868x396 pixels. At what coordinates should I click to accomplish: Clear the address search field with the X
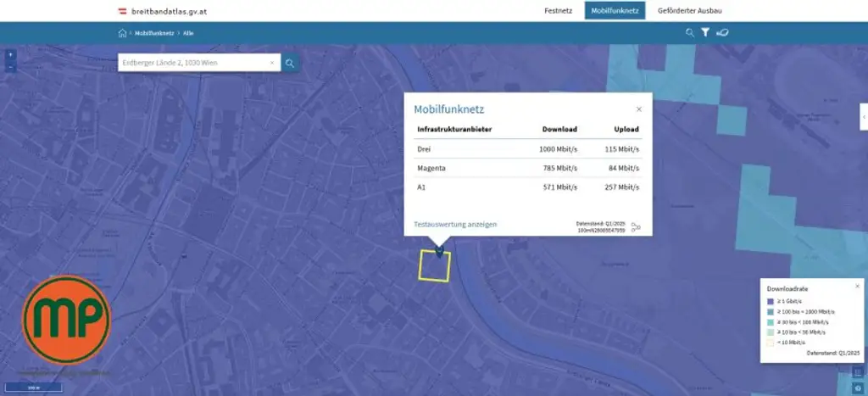(x=272, y=63)
